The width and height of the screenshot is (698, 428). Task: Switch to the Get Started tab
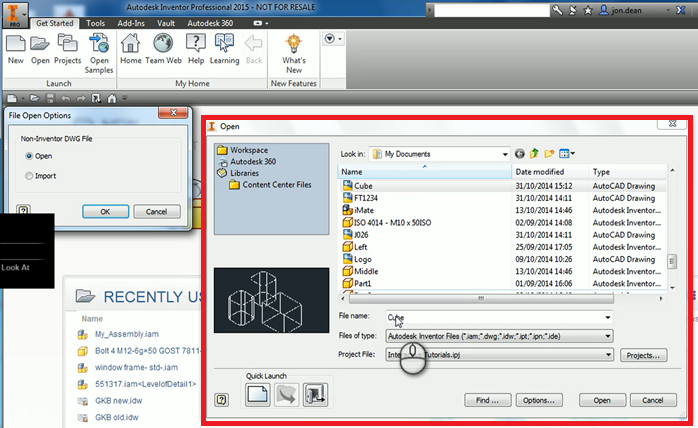[54, 23]
